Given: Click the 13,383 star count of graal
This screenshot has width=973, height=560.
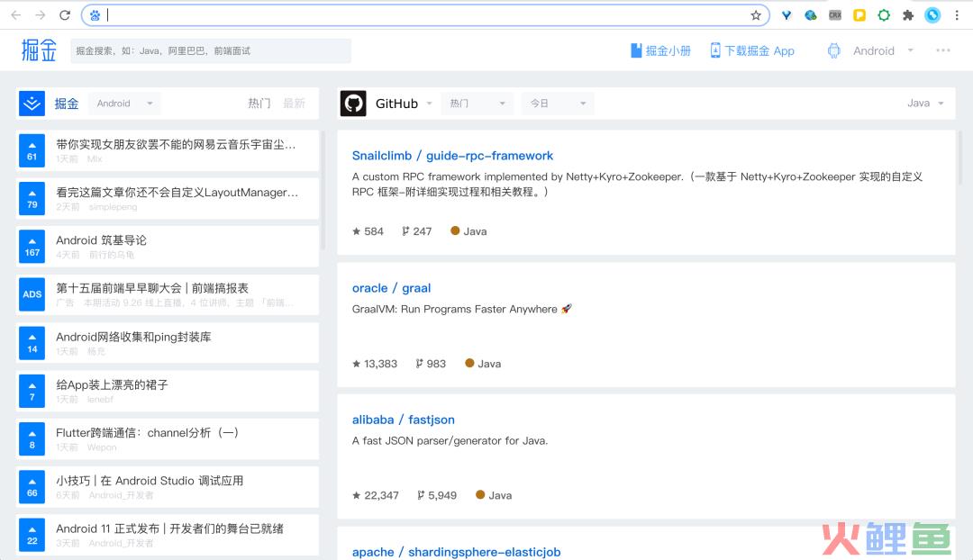Looking at the screenshot, I should (x=375, y=364).
